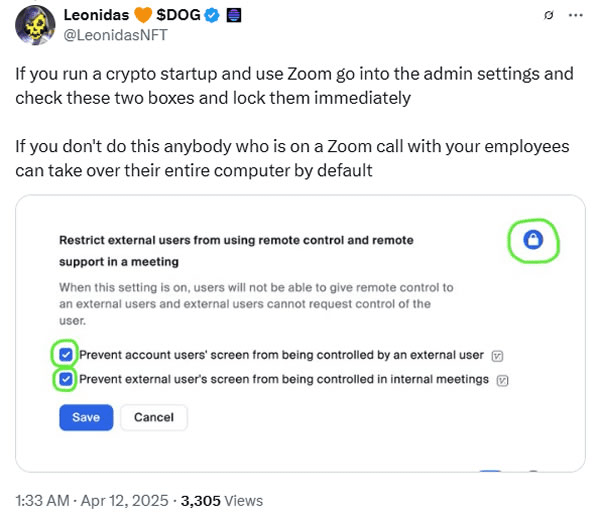Click info icon after 'by an external user'
The width and height of the screenshot is (600, 521).
click(x=498, y=355)
